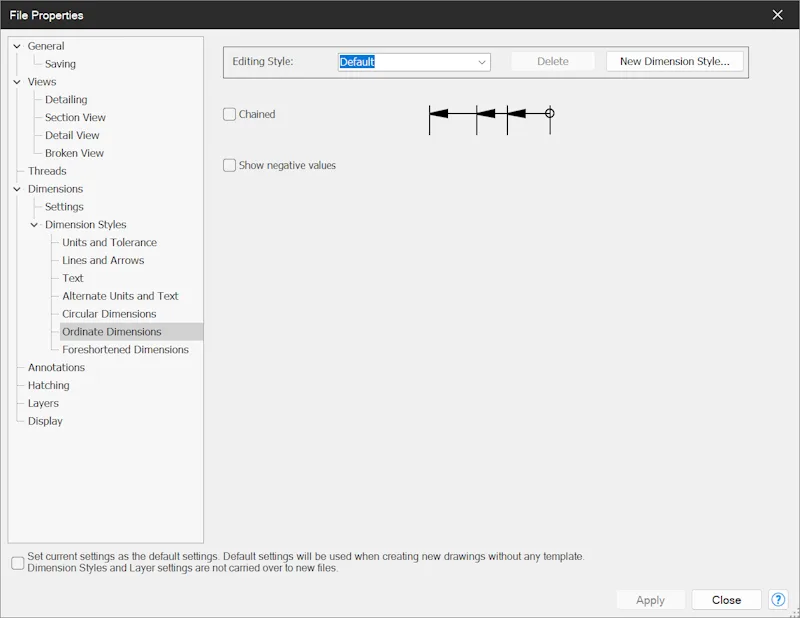
Task: Open the blue help question mark icon
Action: [778, 600]
